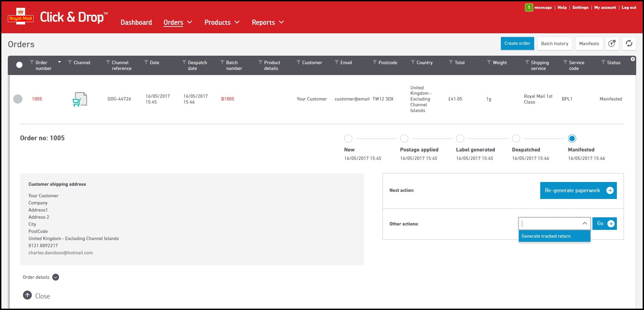The height and width of the screenshot is (310, 644).
Task: Expand the Reports dropdown menu
Action: pyautogui.click(x=268, y=22)
